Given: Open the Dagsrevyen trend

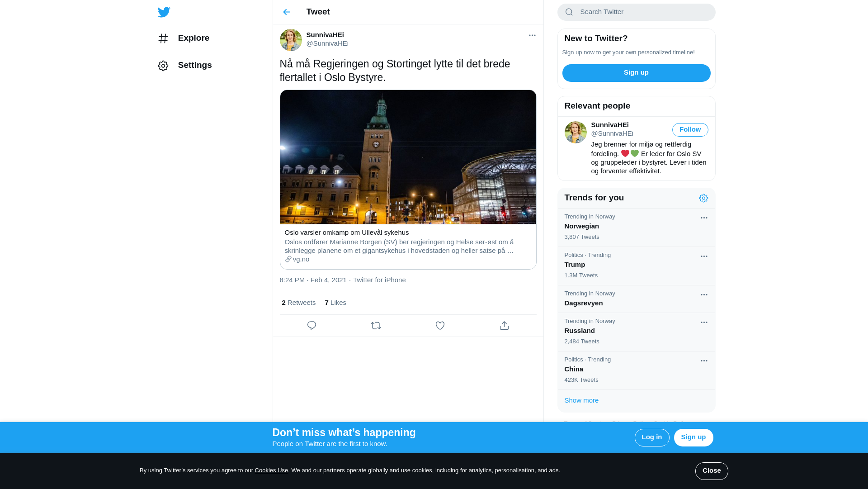Looking at the screenshot, I should pyautogui.click(x=636, y=299).
